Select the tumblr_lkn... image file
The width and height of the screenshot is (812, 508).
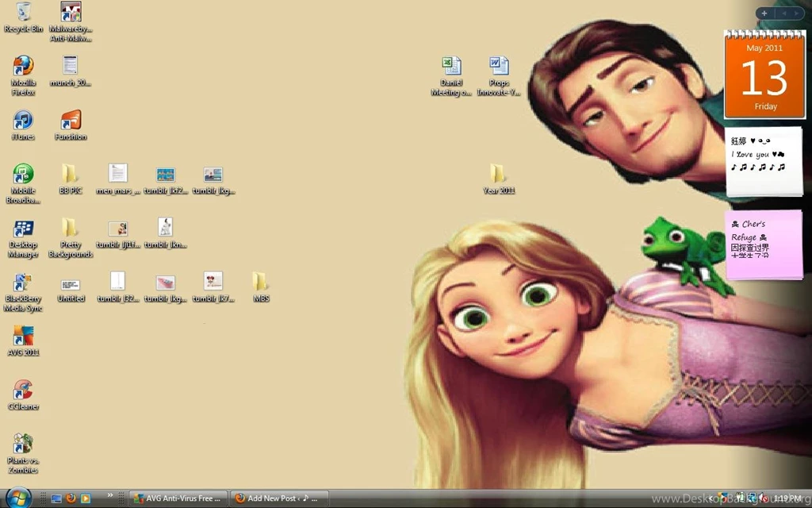pyautogui.click(x=166, y=233)
